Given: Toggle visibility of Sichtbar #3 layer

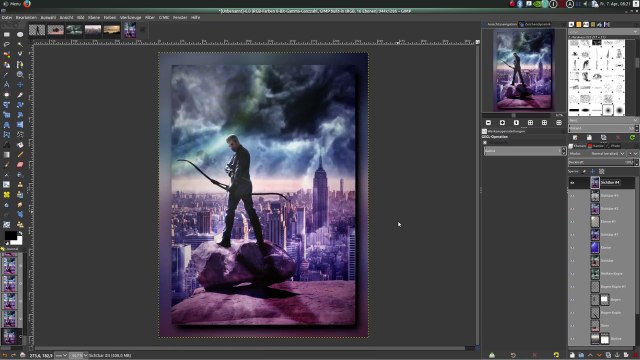Looking at the screenshot, I should pyautogui.click(x=572, y=196).
